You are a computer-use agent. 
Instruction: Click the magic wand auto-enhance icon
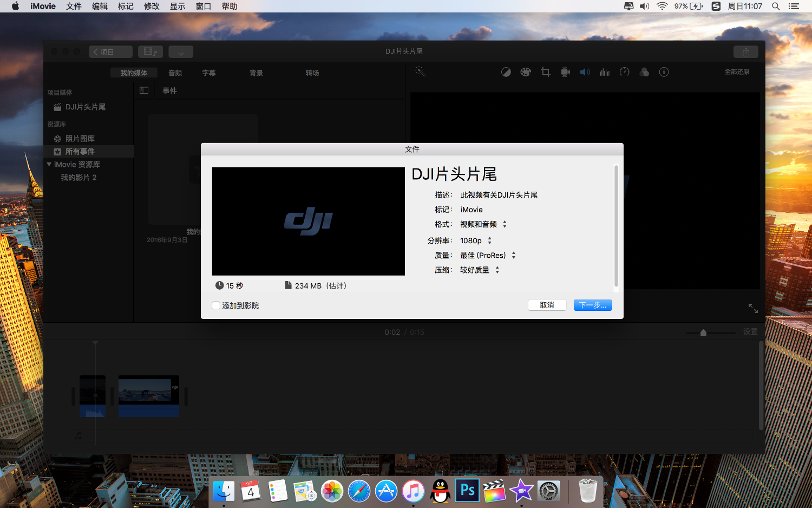tap(420, 71)
